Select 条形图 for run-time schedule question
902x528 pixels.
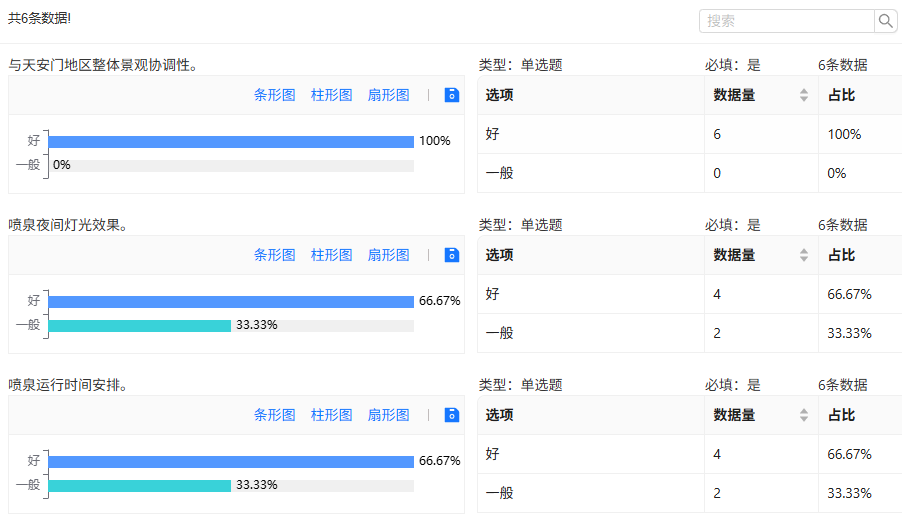point(275,415)
